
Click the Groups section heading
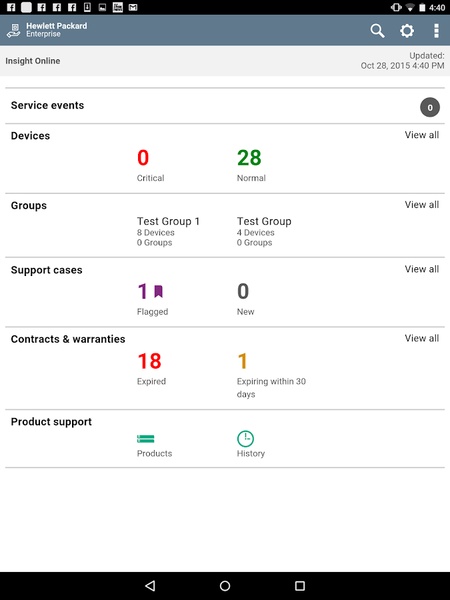(29, 205)
